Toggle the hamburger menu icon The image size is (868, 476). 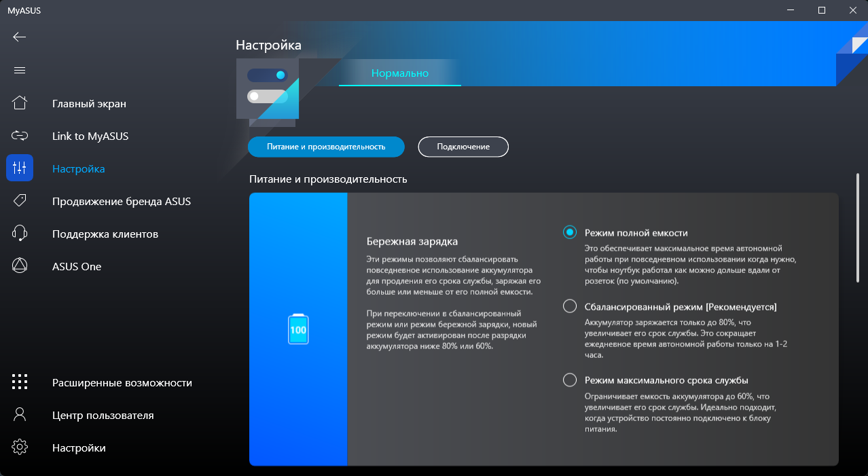pos(19,70)
